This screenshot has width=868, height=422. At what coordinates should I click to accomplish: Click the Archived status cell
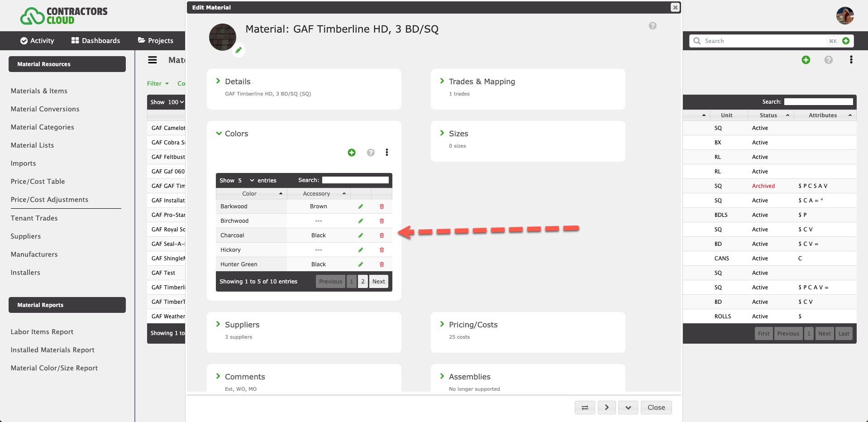tap(763, 186)
